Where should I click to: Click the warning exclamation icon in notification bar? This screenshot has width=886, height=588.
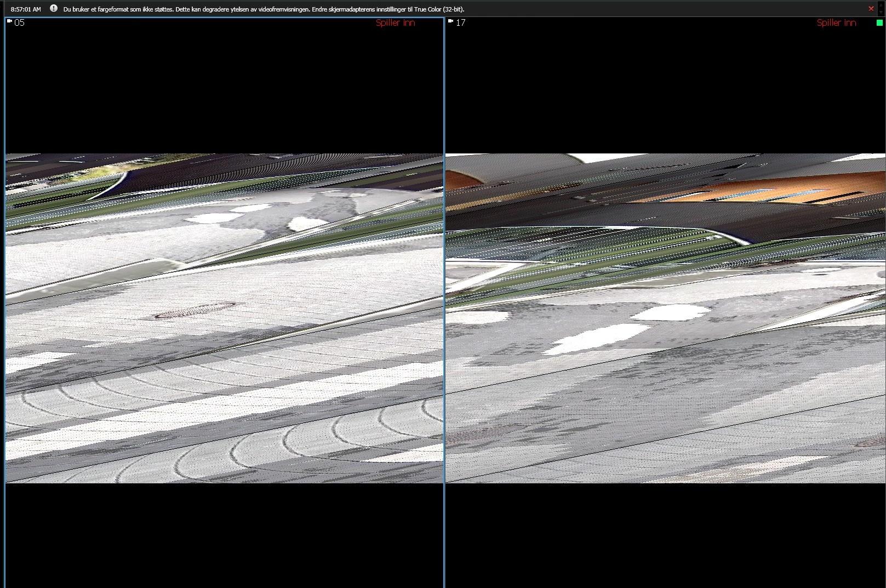(x=54, y=9)
